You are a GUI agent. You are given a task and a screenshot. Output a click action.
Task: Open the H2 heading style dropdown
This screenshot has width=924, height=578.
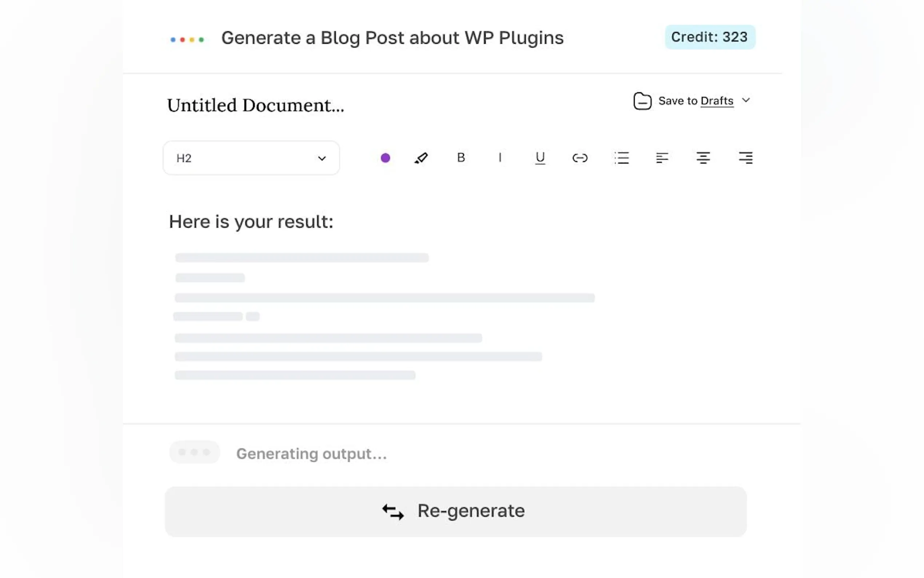[x=251, y=158]
